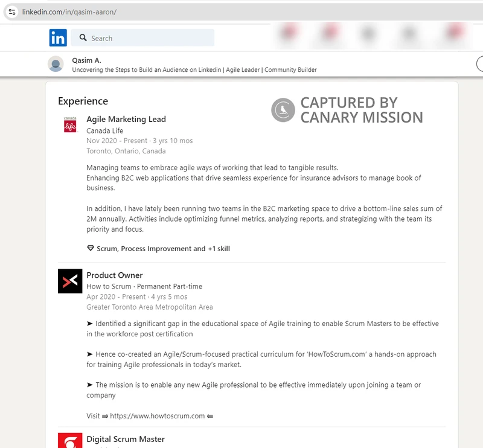Click How to Scrum · Permanent Part-time text

[x=144, y=286]
